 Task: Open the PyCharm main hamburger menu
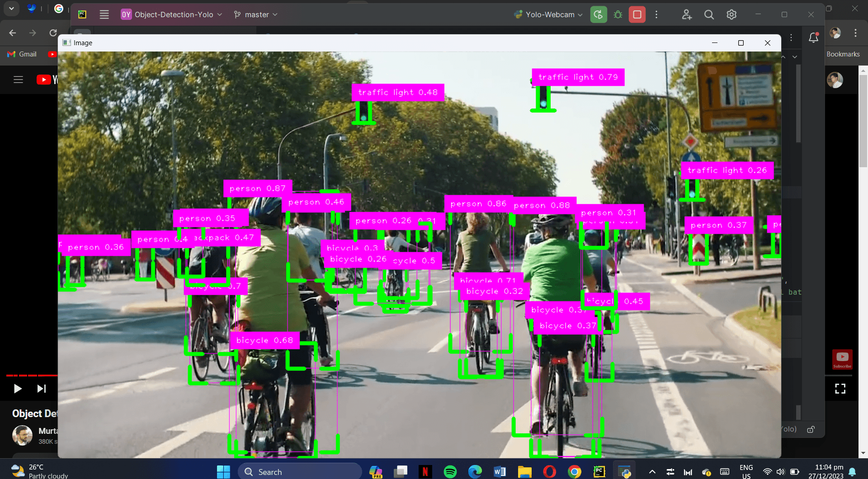(x=104, y=14)
